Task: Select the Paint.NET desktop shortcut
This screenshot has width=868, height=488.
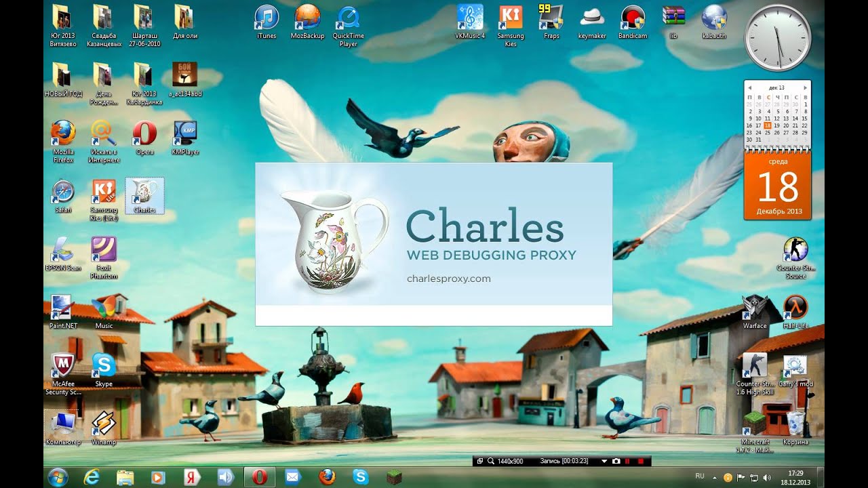Action: (x=63, y=312)
